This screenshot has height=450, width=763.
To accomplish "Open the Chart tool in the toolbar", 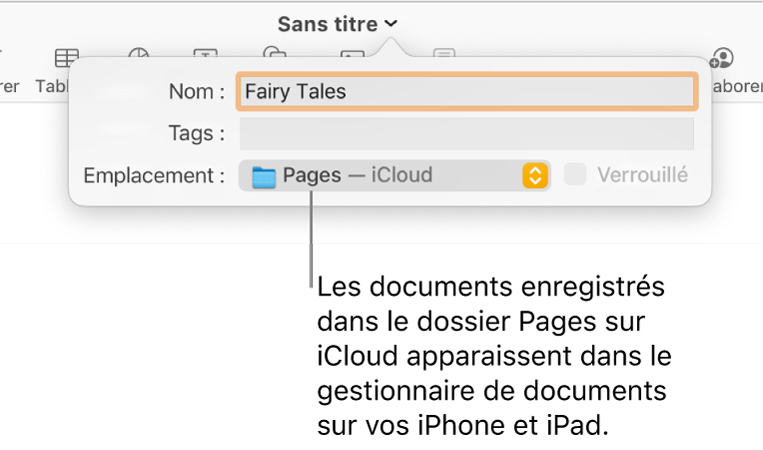I will coord(138,57).
